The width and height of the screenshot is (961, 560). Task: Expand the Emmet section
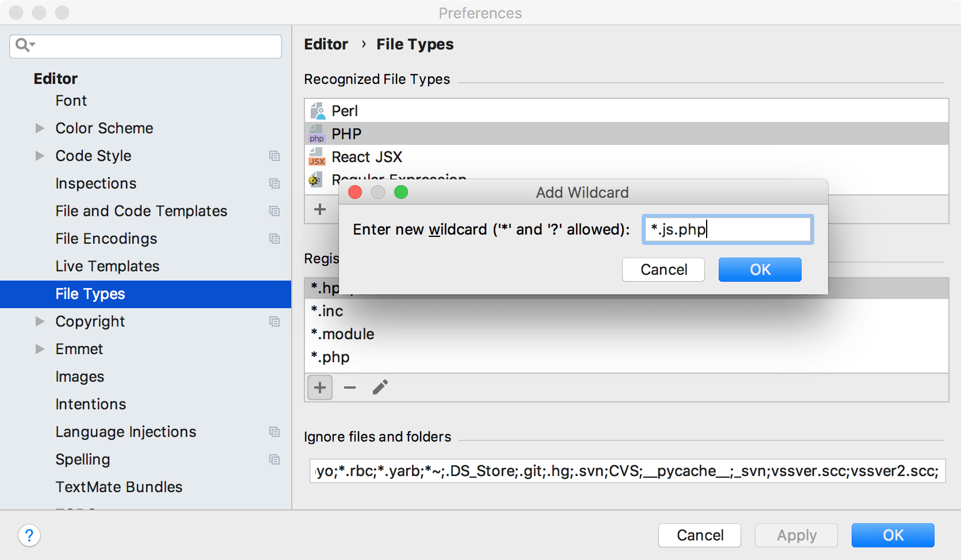(40, 348)
